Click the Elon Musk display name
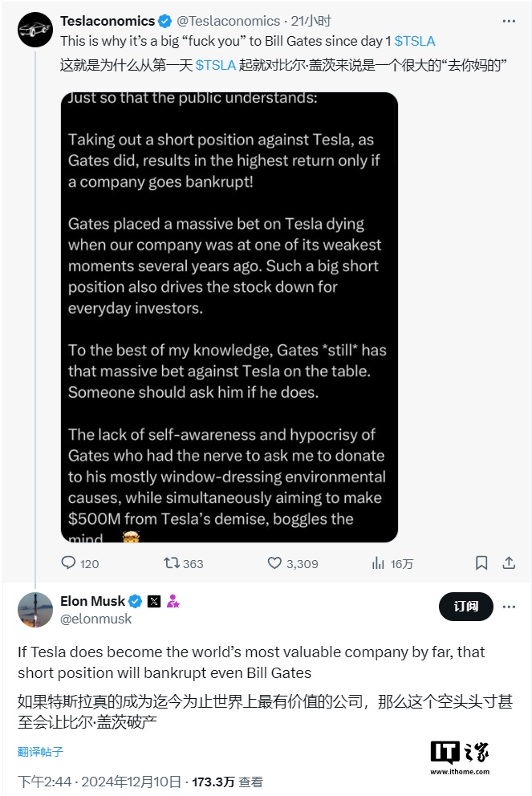This screenshot has height=796, width=532. [92, 601]
